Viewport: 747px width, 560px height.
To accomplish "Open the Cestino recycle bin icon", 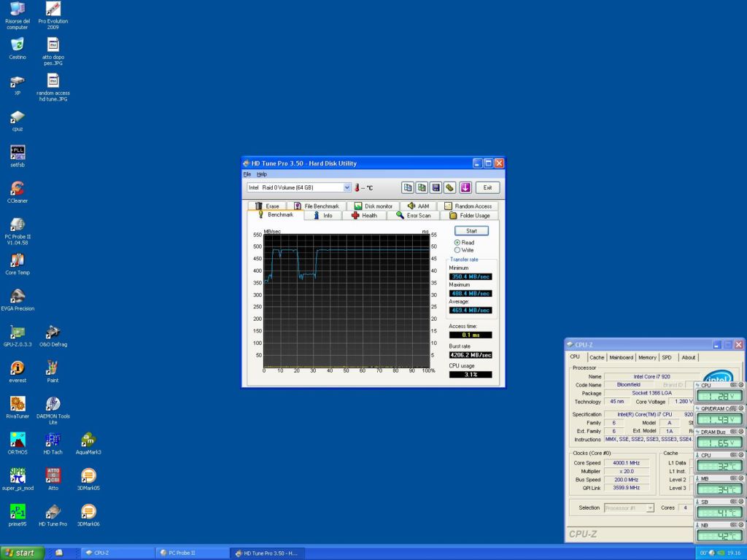I will (18, 49).
